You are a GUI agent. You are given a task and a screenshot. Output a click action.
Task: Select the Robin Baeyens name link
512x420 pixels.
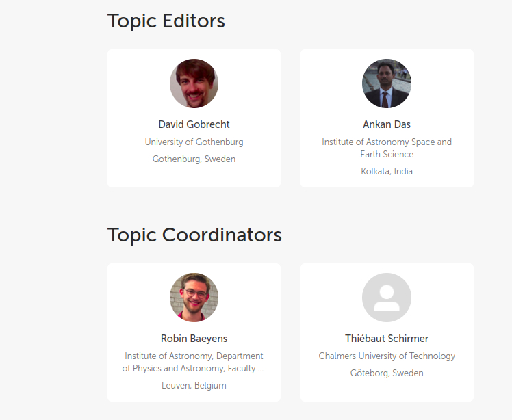point(194,339)
